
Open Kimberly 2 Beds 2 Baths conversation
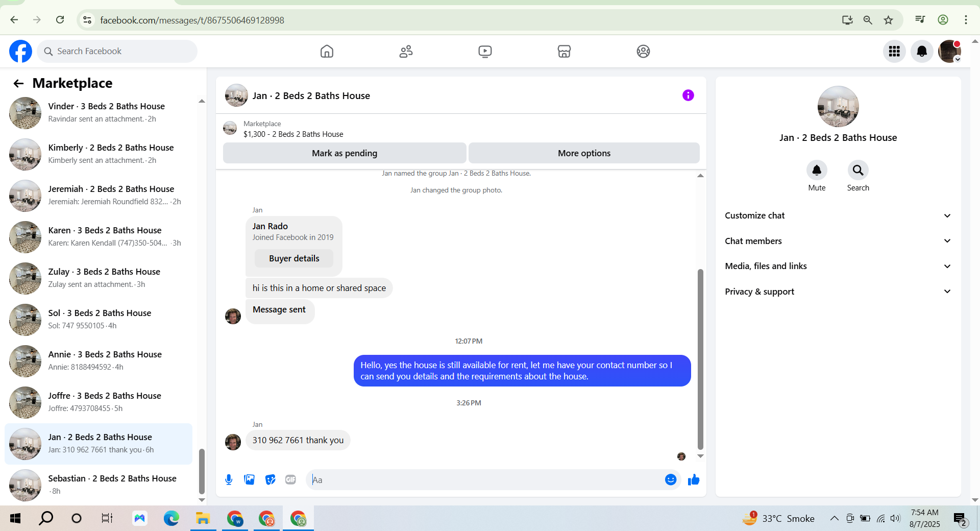99,154
